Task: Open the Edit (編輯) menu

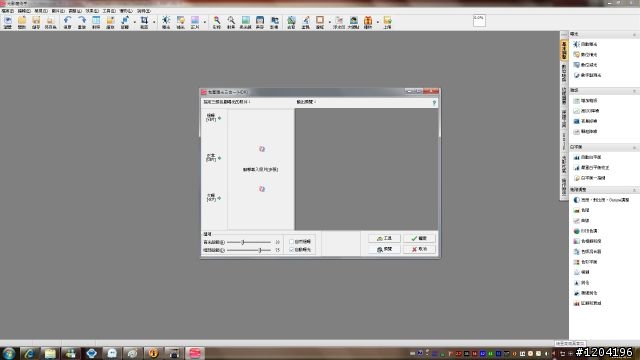Action: [24, 11]
